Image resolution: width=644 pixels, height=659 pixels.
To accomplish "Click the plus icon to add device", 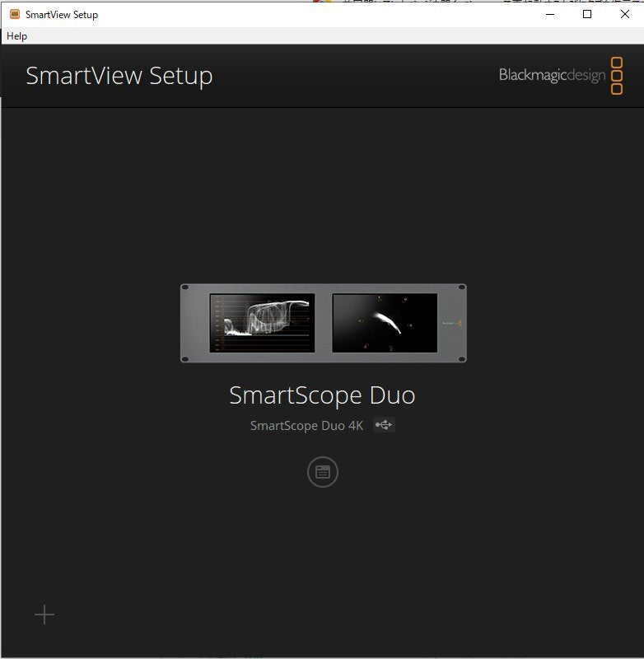I will click(x=44, y=615).
